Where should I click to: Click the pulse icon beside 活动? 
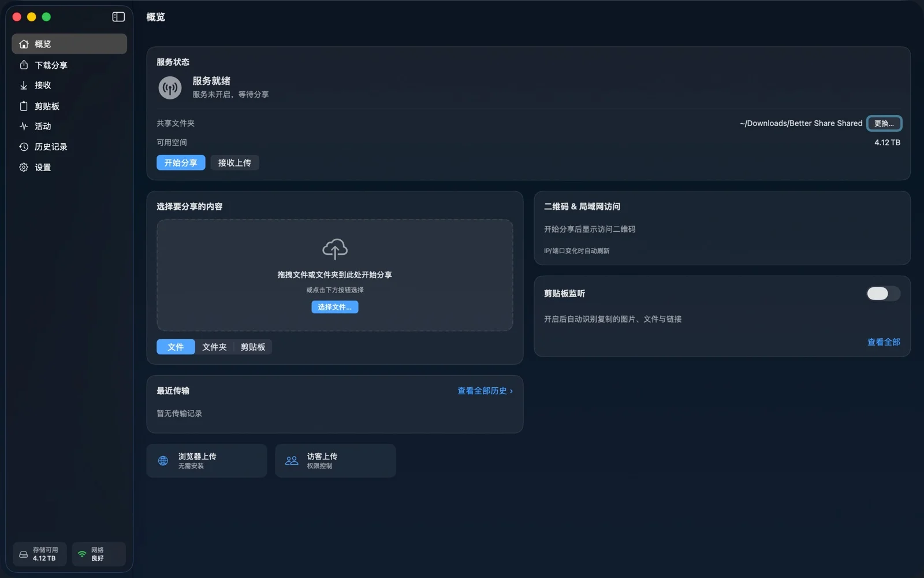point(24,126)
